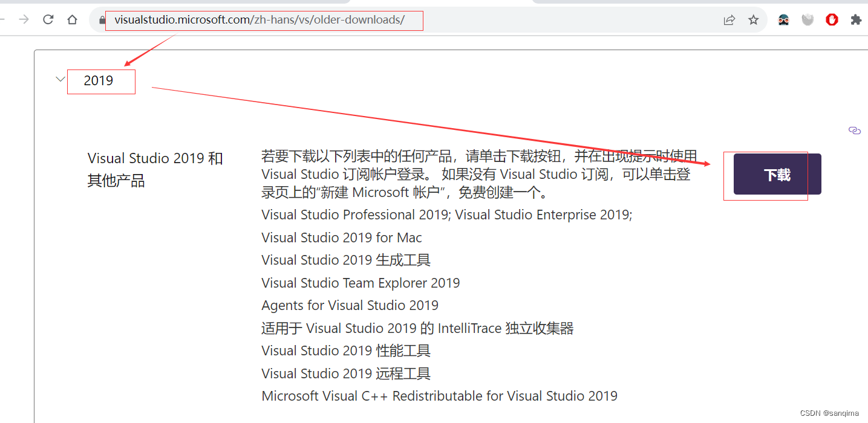Select 'Visual Studio Professional 2019; Visual Studio Enterprise 2019;'

coord(447,215)
